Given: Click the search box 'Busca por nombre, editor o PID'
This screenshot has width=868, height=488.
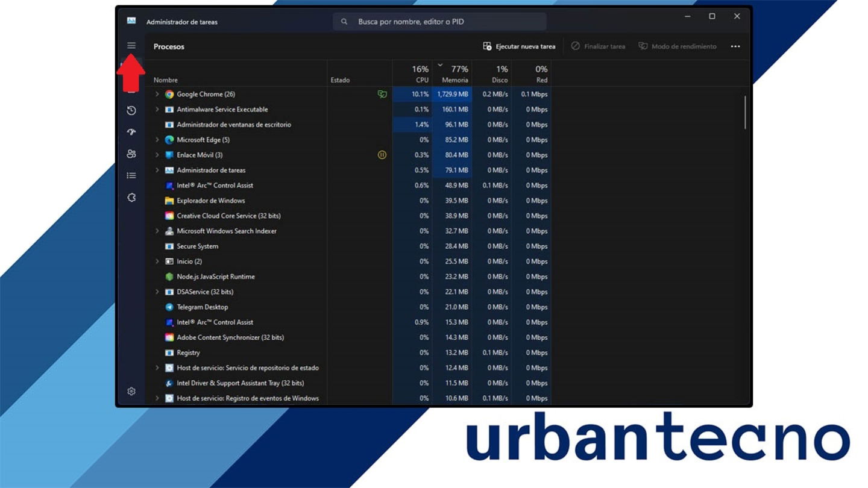Looking at the screenshot, I should (440, 22).
